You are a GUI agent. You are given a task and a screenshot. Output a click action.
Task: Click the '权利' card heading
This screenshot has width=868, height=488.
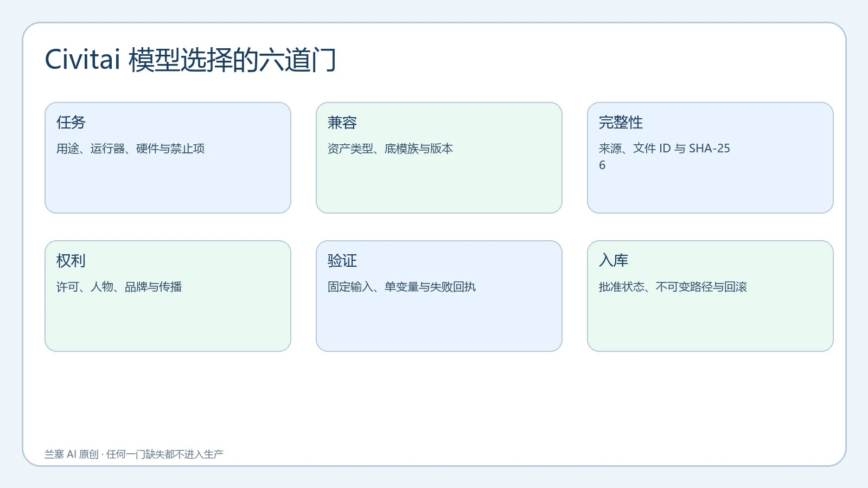point(71,261)
